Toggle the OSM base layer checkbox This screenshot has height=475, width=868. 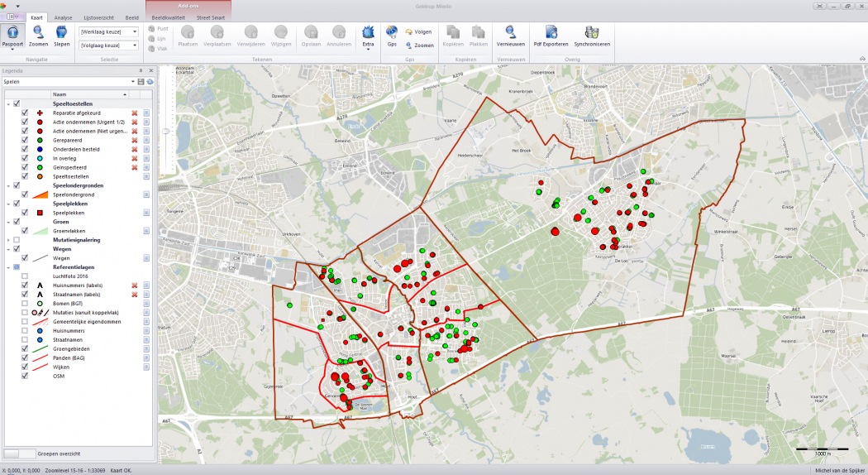tap(25, 376)
